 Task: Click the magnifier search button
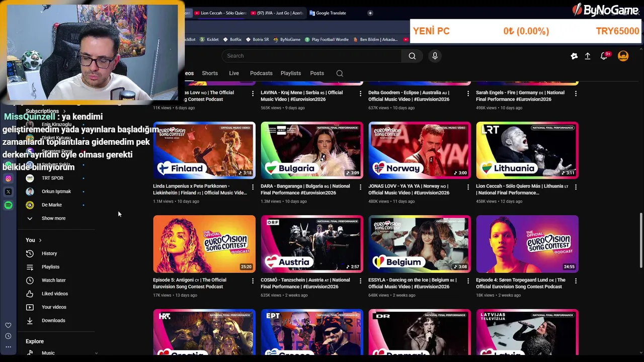click(x=412, y=56)
